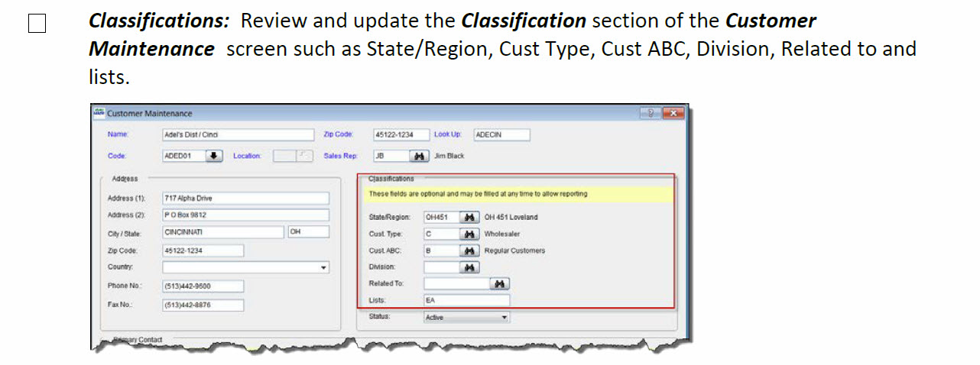Screen dimensions: 980x365
Task: Click the Sales Rep field JB
Action: coord(391,156)
